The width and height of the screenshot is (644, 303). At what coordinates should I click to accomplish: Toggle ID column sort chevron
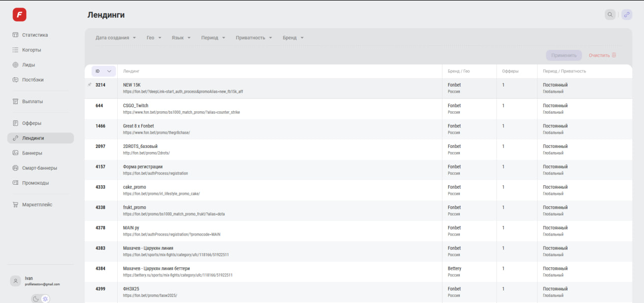click(109, 71)
